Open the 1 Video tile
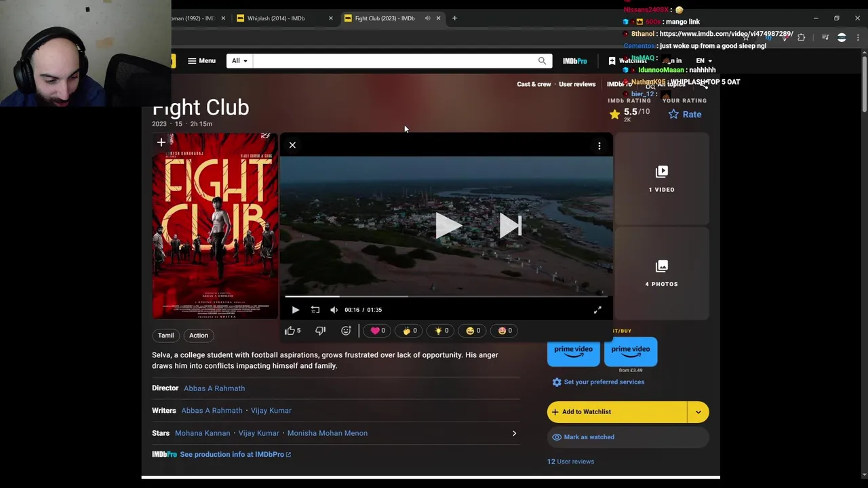 pos(661,180)
